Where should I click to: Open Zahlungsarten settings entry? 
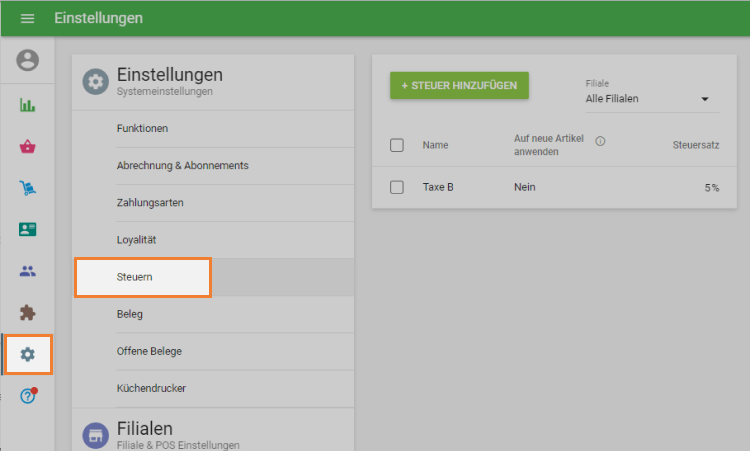tap(149, 203)
